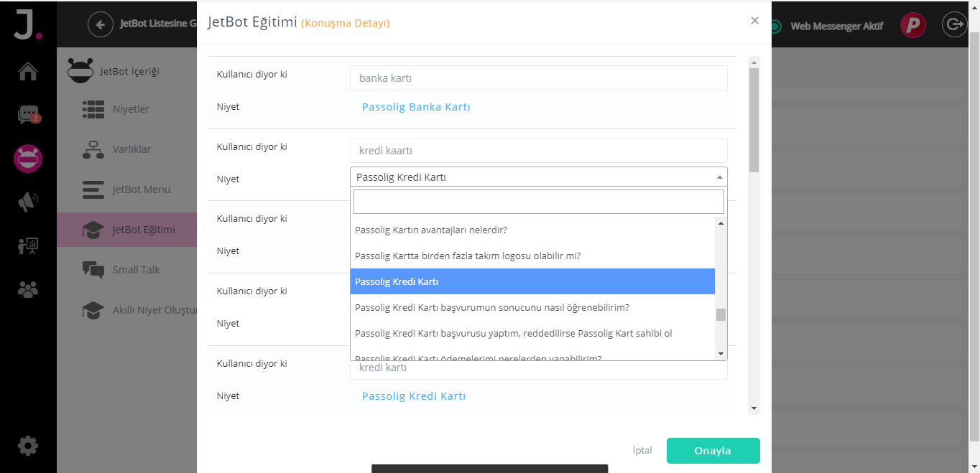Click the banka kartı input field
Screen dimensions: 980x473
(539, 78)
